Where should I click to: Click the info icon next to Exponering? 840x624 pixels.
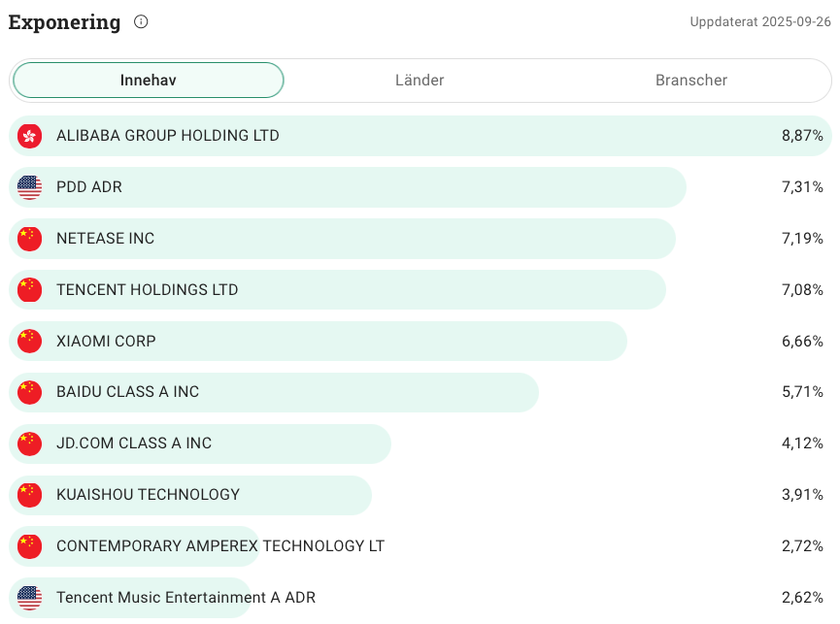point(141,22)
